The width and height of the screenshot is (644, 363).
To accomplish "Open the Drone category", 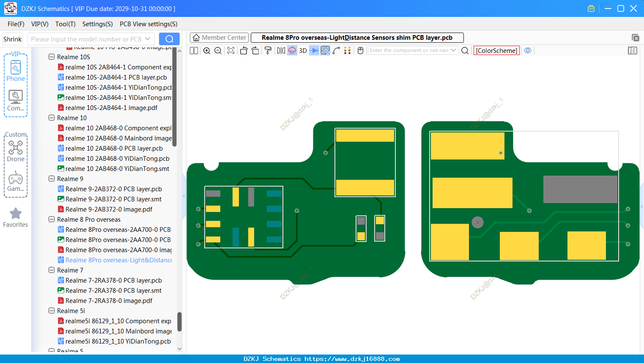I will tap(16, 151).
